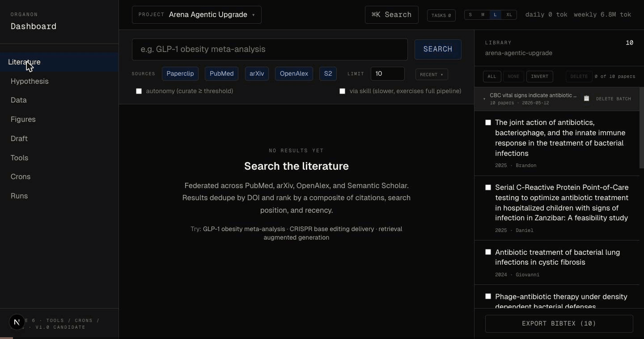Open the joint action of antibiotics paper title
This screenshot has height=339, width=644.
coord(560,138)
